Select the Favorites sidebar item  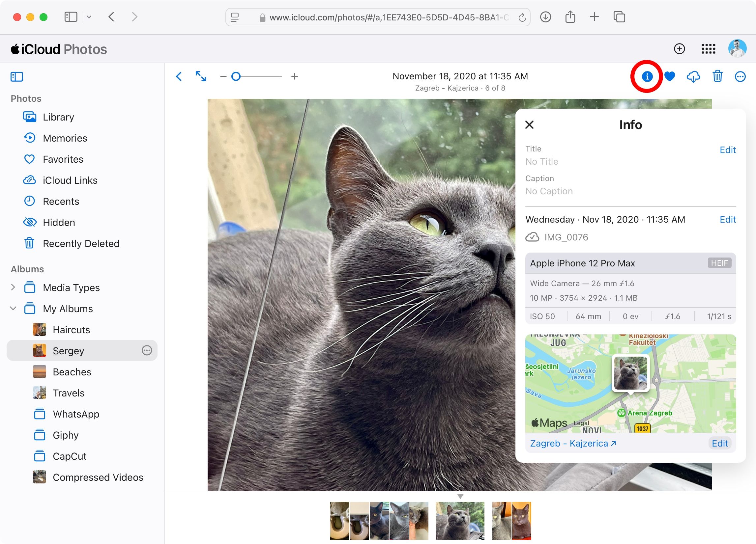coord(63,159)
